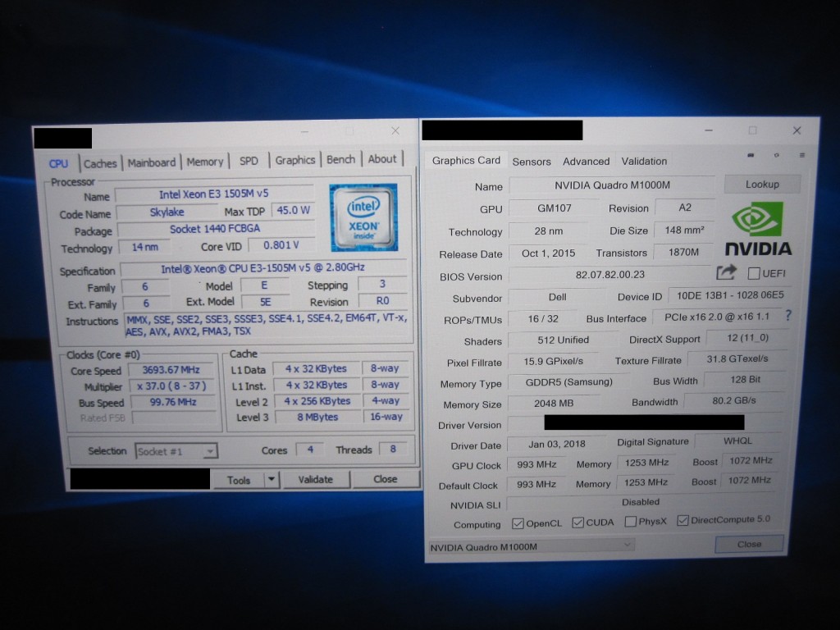This screenshot has width=840, height=630.
Task: Switch to the Sensors tab
Action: pyautogui.click(x=532, y=162)
